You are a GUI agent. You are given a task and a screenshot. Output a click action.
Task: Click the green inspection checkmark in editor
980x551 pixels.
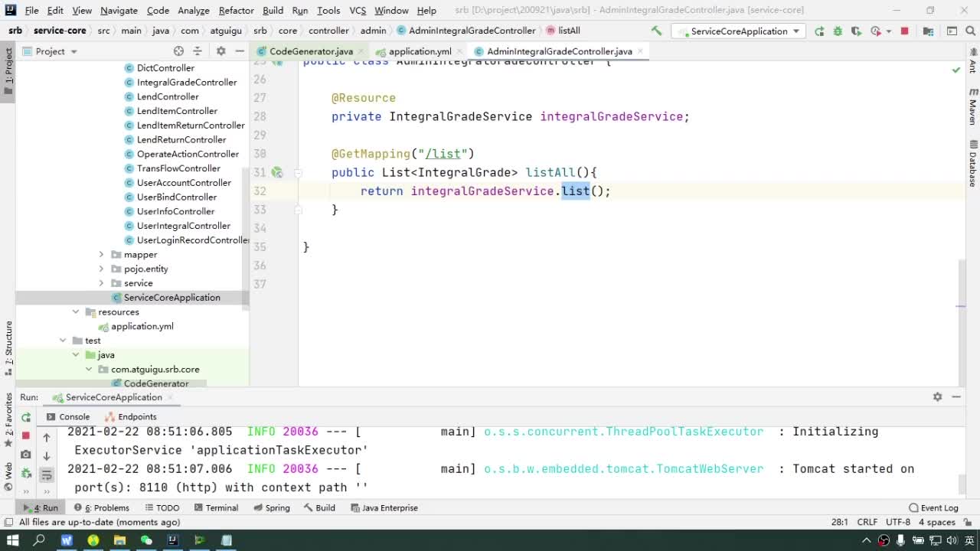point(955,70)
